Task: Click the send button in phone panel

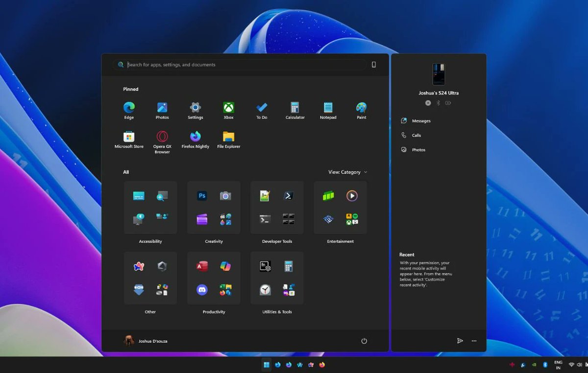Action: 460,341
